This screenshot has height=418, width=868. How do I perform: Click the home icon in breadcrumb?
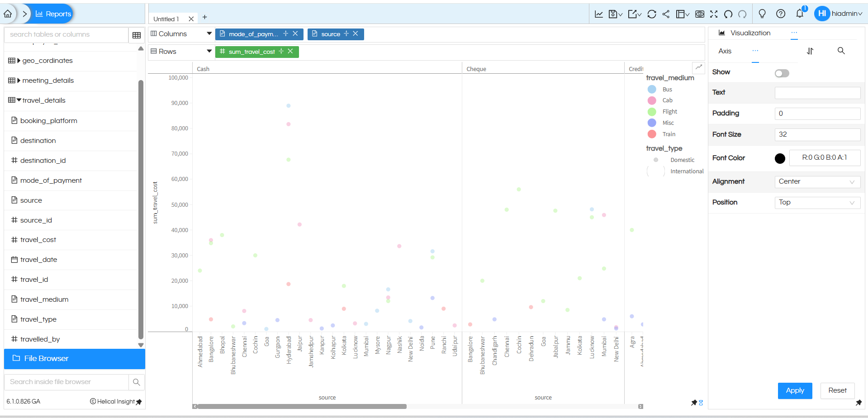click(x=8, y=14)
